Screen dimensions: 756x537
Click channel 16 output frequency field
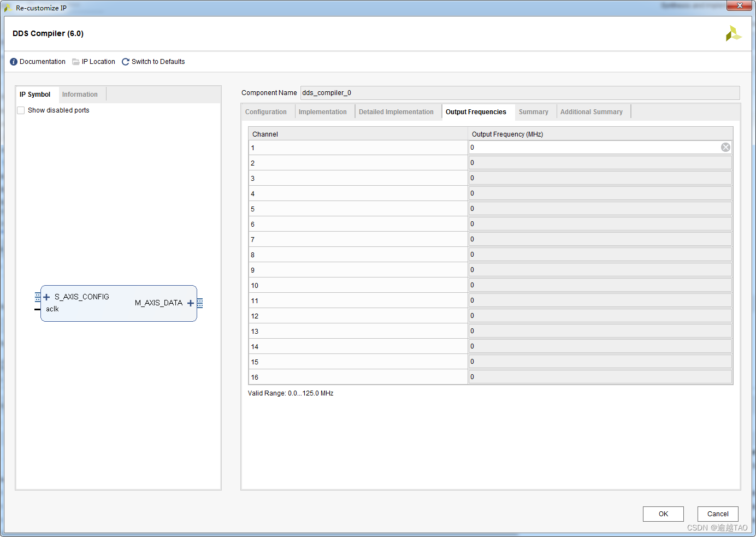click(600, 377)
